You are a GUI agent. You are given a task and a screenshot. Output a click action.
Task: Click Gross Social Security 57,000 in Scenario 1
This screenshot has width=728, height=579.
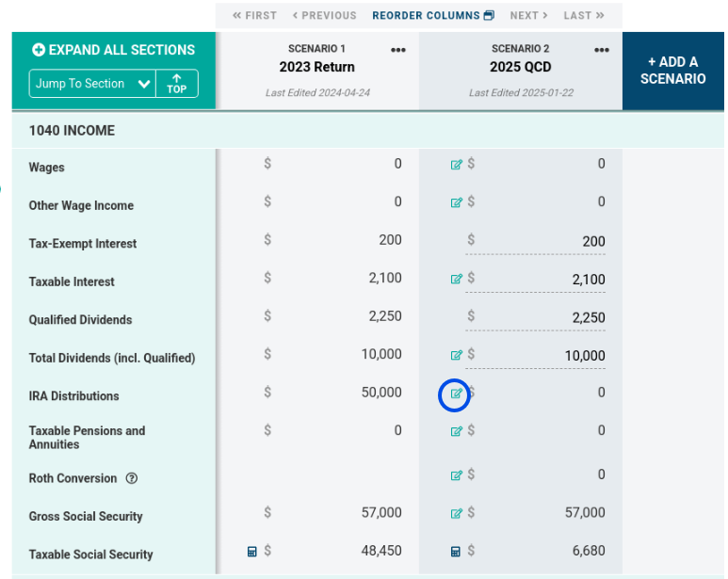point(381,513)
